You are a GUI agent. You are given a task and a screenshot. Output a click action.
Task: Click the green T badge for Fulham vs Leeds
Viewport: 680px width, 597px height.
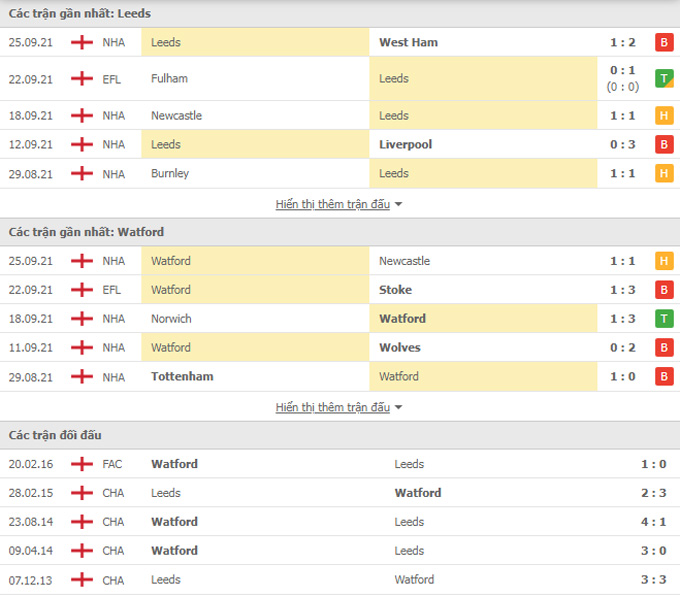(x=664, y=78)
